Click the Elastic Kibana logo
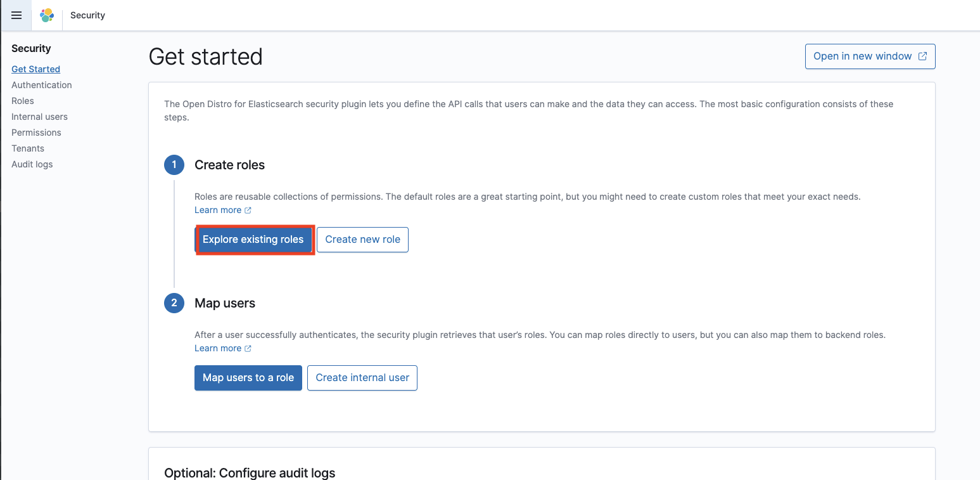Screen dimensions: 980x480 [47, 15]
